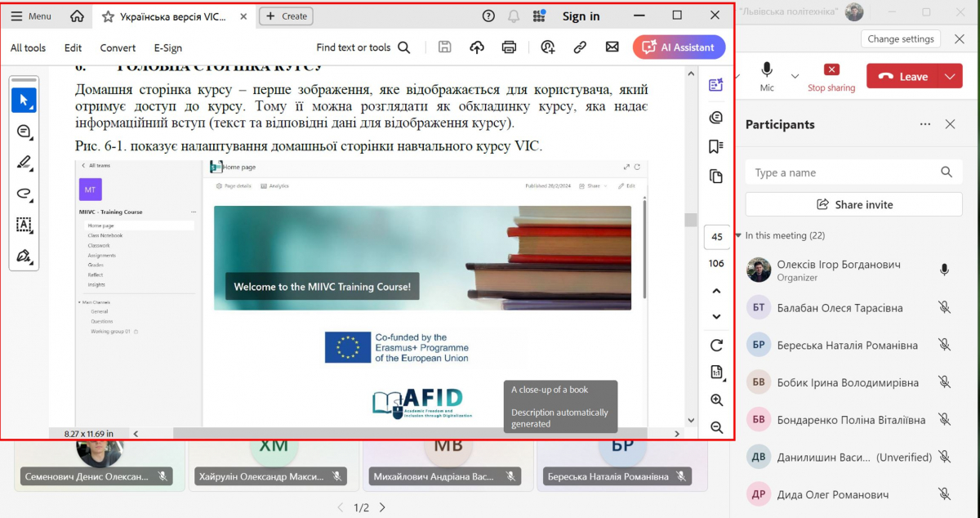Expand more options for Participants
The height and width of the screenshot is (518, 980).
[925, 124]
